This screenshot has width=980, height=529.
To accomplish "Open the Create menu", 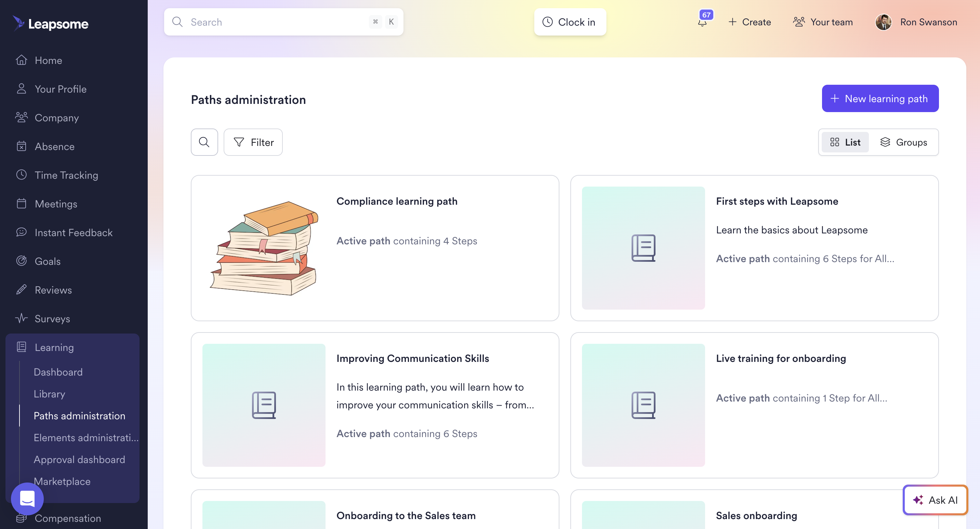I will pyautogui.click(x=750, y=22).
